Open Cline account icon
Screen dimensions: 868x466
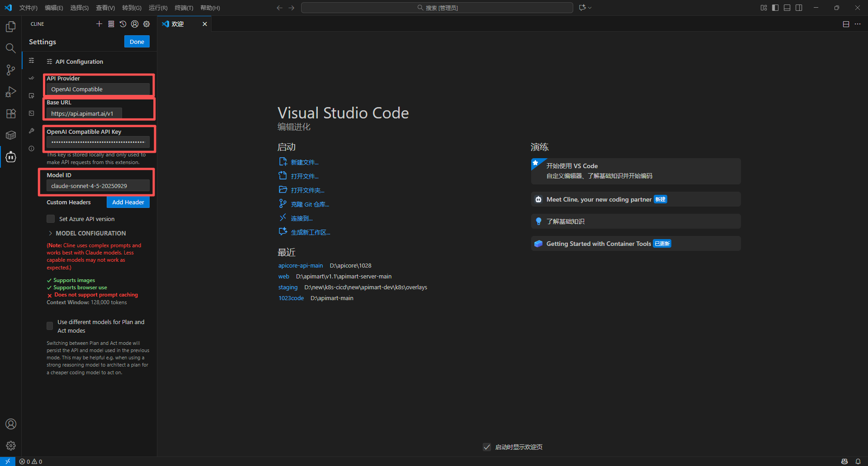click(135, 24)
